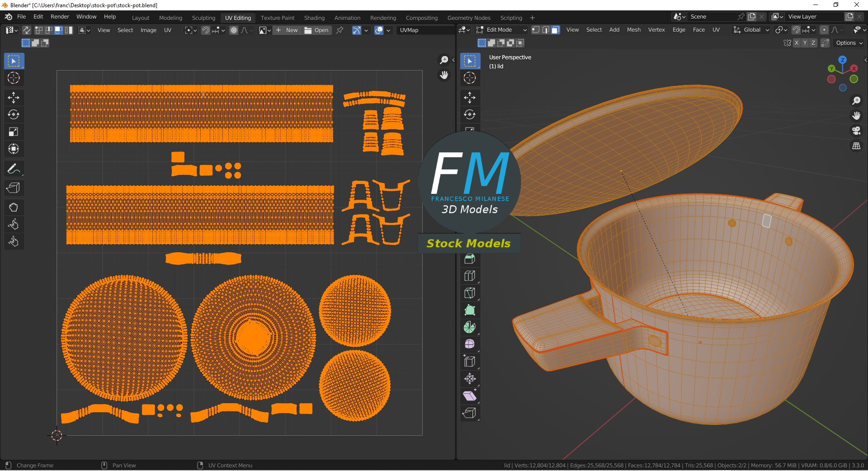Click the UV editor Rotate tool

13,115
